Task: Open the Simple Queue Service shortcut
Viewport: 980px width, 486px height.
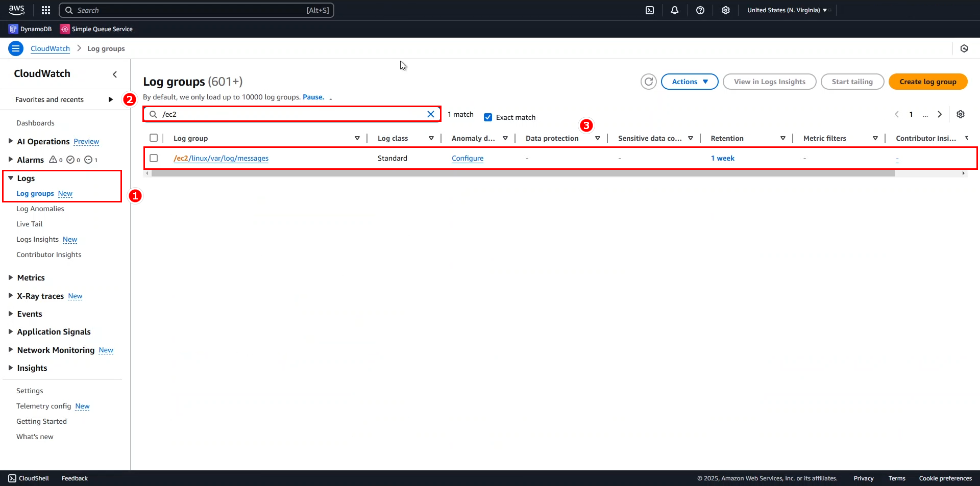Action: pos(96,29)
